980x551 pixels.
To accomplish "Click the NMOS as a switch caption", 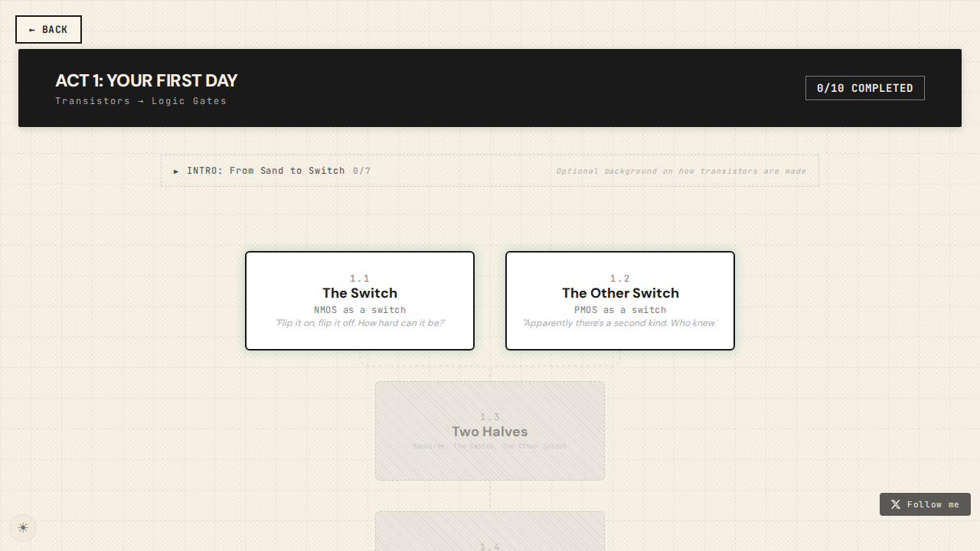I will click(360, 310).
